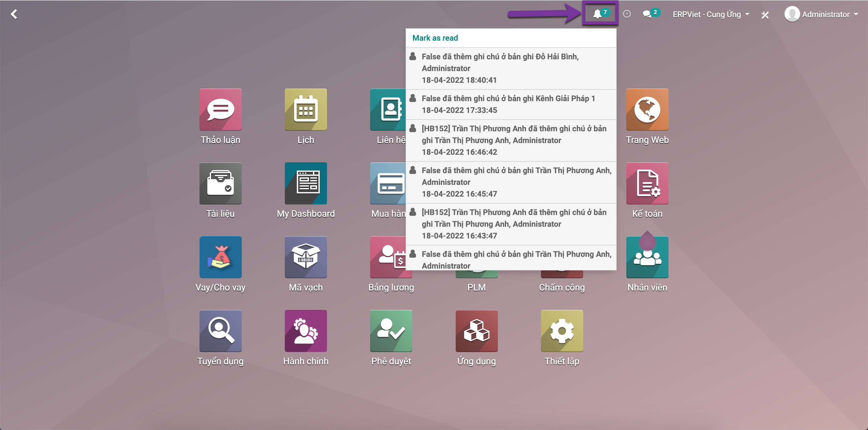Image resolution: width=868 pixels, height=430 pixels.
Task: Click the Chấm công app label
Action: click(x=562, y=287)
